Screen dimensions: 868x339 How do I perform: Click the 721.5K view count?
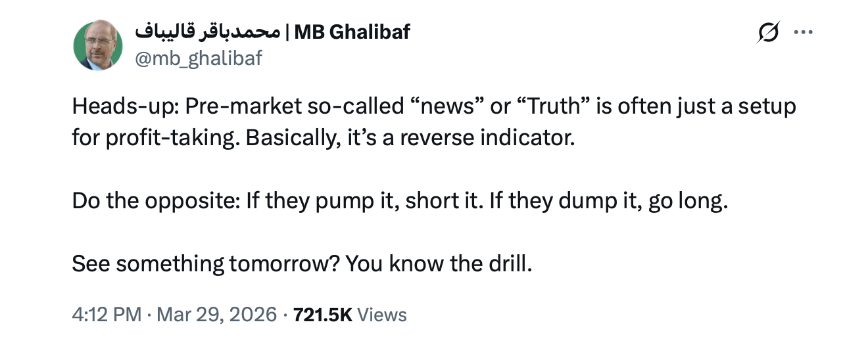[322, 314]
